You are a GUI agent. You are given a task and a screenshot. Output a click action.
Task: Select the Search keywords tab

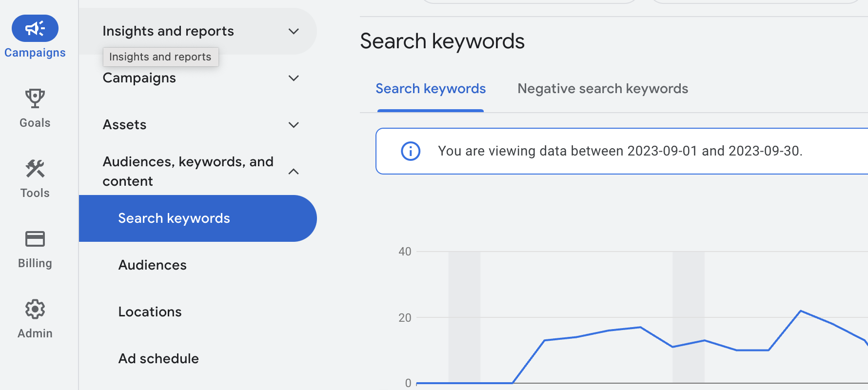pos(430,88)
